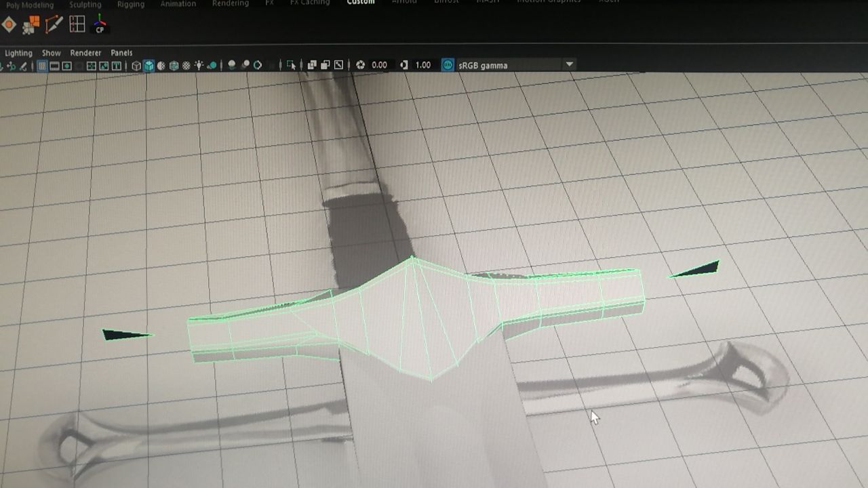Select the polygon pen draw shelf tool
The height and width of the screenshot is (488, 868).
[53, 25]
